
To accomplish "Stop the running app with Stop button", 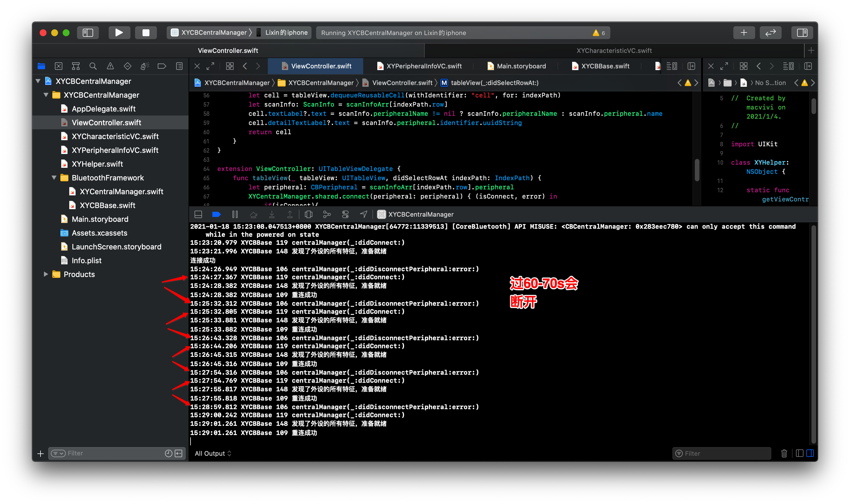I will [146, 32].
